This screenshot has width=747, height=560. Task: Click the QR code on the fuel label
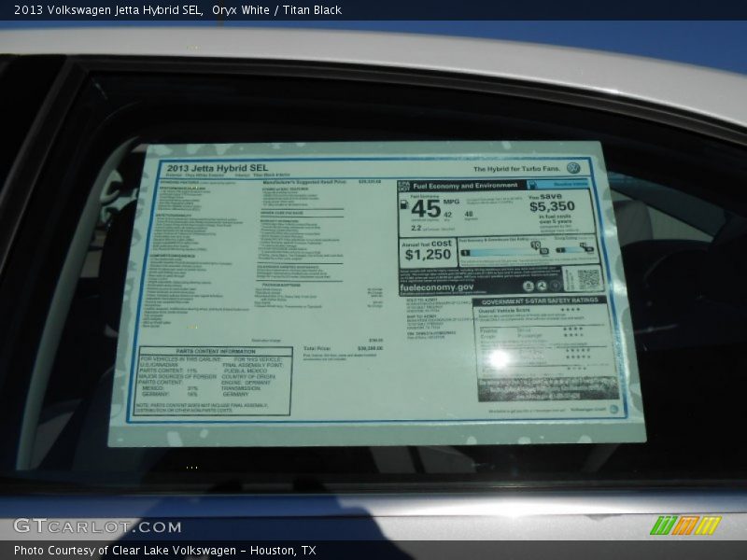pos(588,278)
